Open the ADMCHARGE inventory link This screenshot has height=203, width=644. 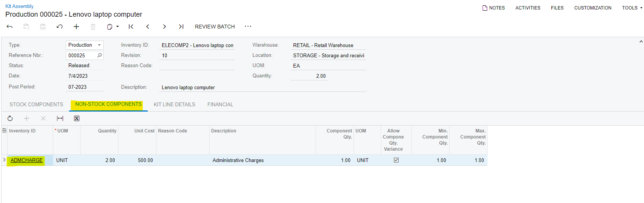27,160
